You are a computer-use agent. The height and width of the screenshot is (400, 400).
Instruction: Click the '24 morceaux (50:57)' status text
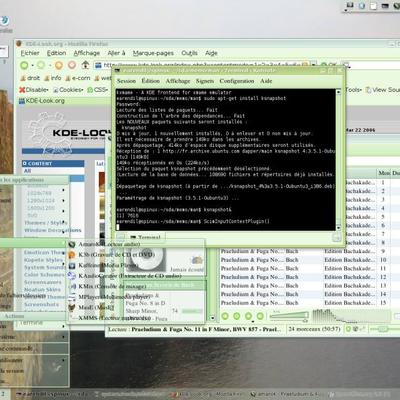[x=314, y=329]
